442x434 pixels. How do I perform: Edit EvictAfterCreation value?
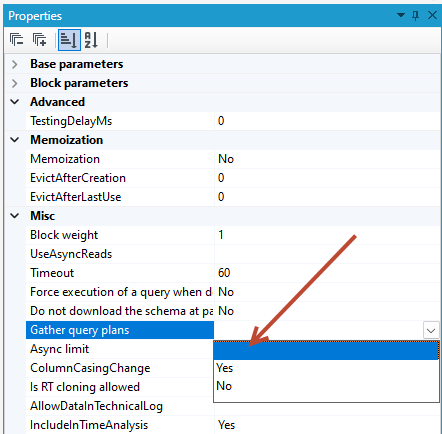click(x=327, y=178)
